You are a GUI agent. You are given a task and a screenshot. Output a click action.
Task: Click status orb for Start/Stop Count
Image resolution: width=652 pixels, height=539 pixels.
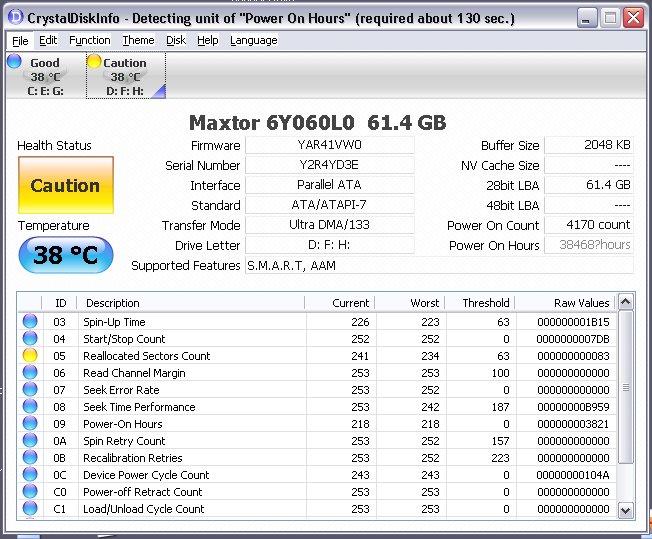tap(30, 338)
